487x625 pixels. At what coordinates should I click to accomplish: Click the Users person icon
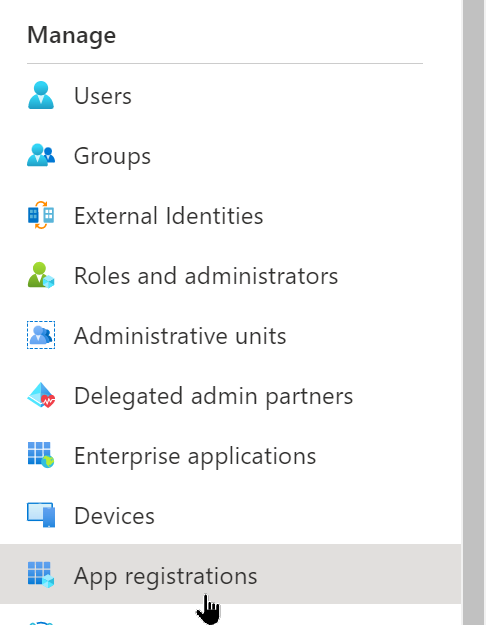(x=41, y=96)
